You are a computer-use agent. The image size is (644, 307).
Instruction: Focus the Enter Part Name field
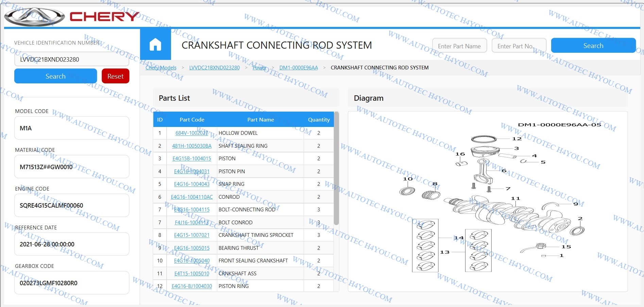point(459,46)
